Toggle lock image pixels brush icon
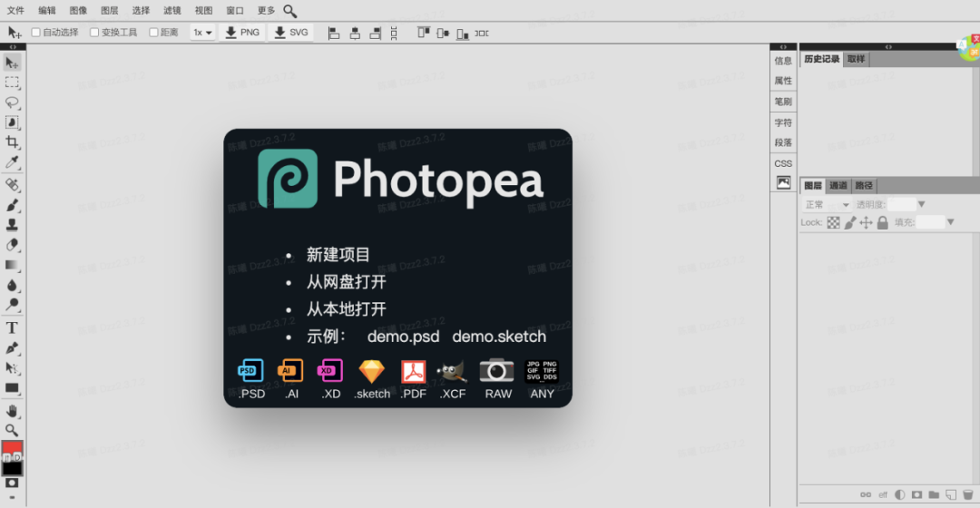This screenshot has height=508, width=980. (850, 222)
